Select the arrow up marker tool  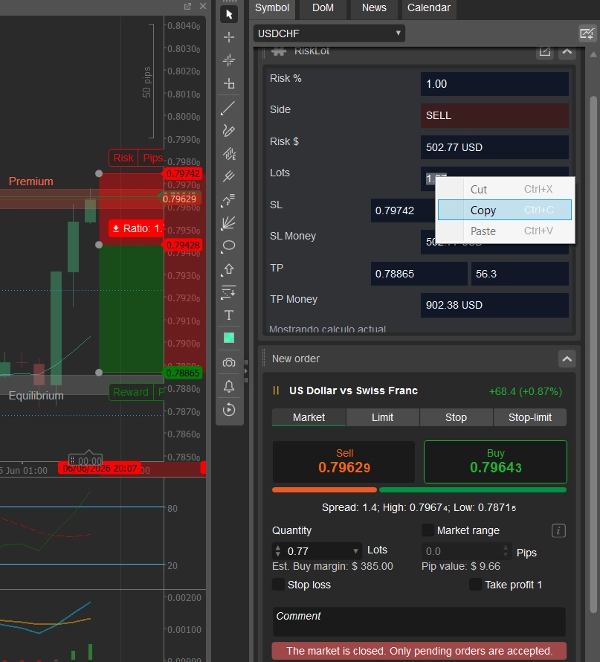click(x=228, y=269)
